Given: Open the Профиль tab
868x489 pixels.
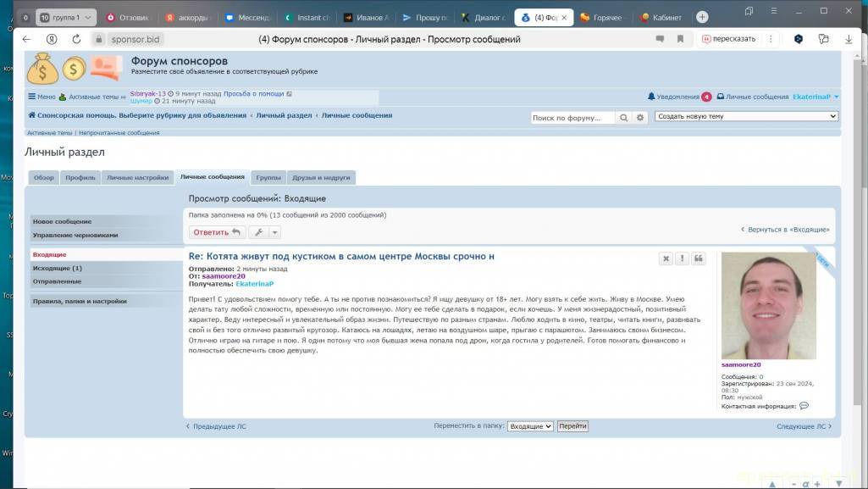Looking at the screenshot, I should pos(80,177).
